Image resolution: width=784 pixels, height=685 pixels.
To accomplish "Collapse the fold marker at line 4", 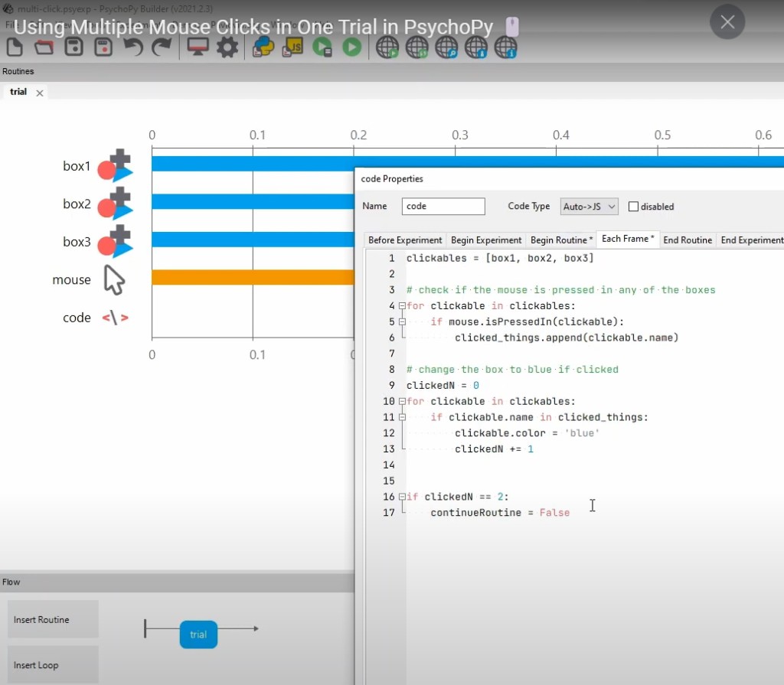I will [402, 306].
